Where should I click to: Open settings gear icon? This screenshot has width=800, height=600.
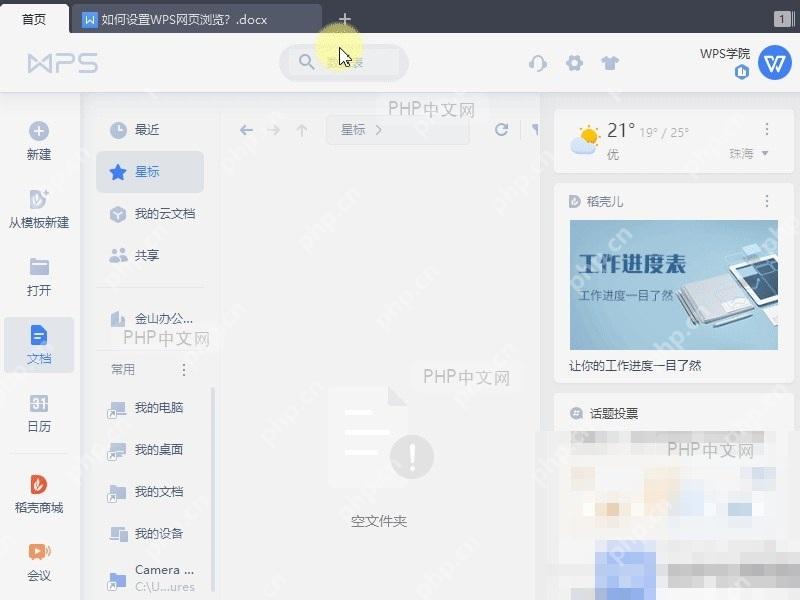[x=574, y=63]
